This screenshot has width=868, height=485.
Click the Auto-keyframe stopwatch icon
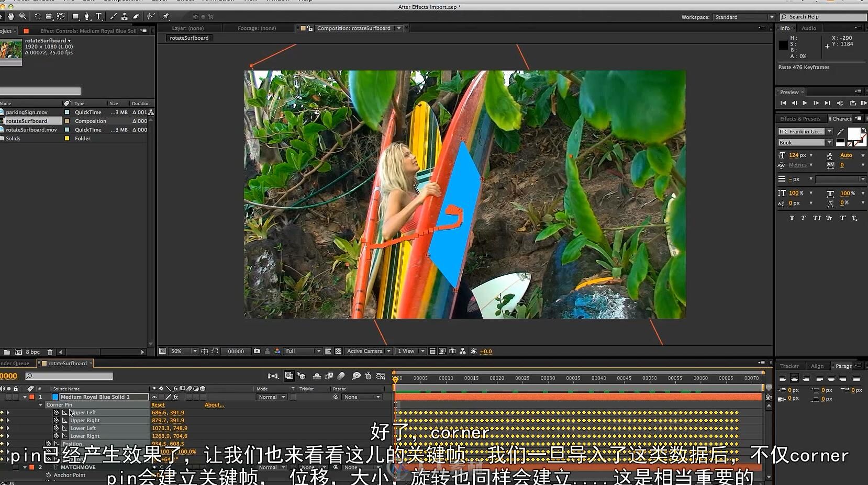click(368, 376)
